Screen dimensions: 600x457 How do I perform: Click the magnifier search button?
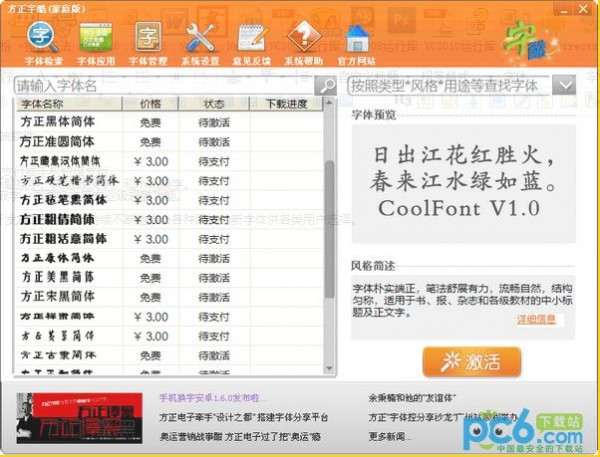click(325, 86)
